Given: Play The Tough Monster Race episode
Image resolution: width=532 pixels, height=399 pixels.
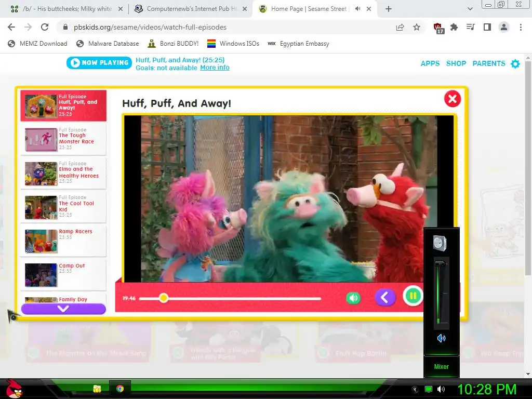Looking at the screenshot, I should point(63,139).
